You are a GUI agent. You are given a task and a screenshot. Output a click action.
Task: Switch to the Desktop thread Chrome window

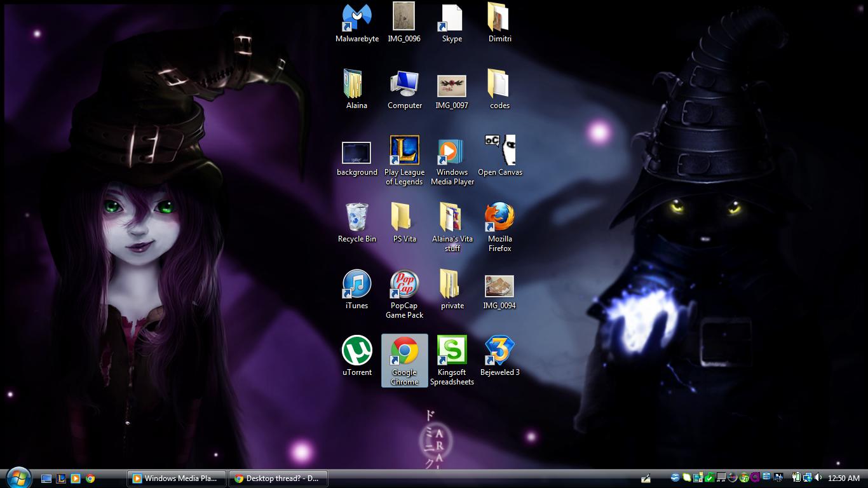coord(278,478)
